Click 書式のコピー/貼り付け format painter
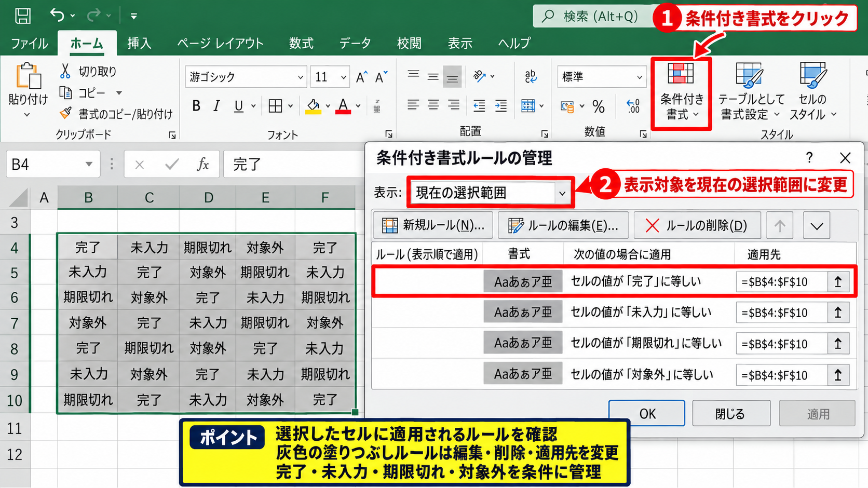This screenshot has height=488, width=868. [116, 113]
